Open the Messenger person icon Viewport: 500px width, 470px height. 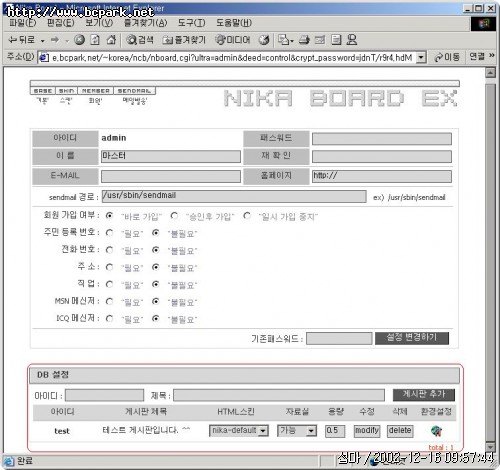tap(352, 40)
